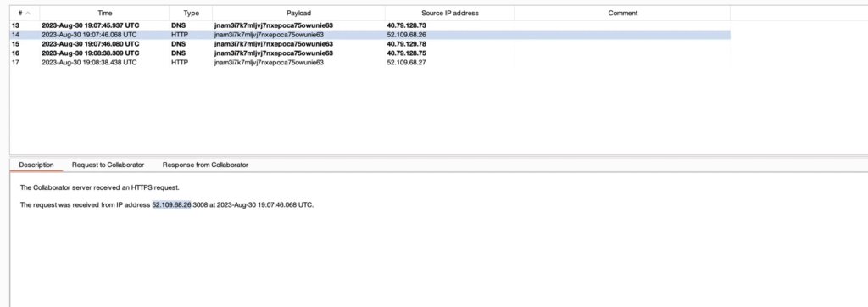Screen dimensions: 868x307
Task: Select DNS interaction row 13
Action: (370, 25)
